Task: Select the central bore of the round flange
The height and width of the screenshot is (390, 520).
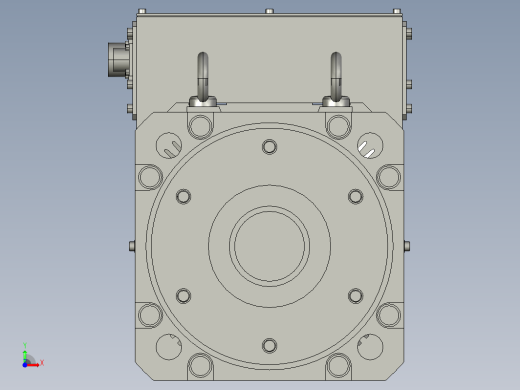Action: tap(269, 246)
